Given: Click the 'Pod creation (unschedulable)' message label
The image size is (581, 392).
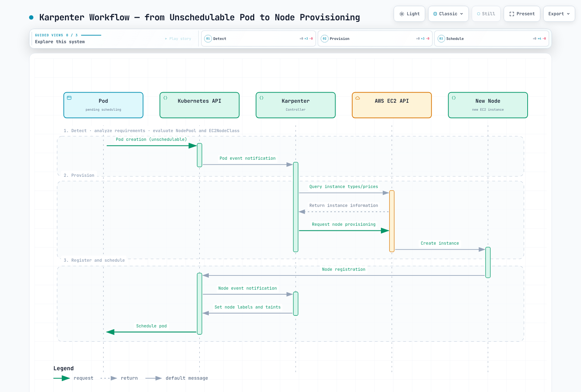Looking at the screenshot, I should [151, 139].
